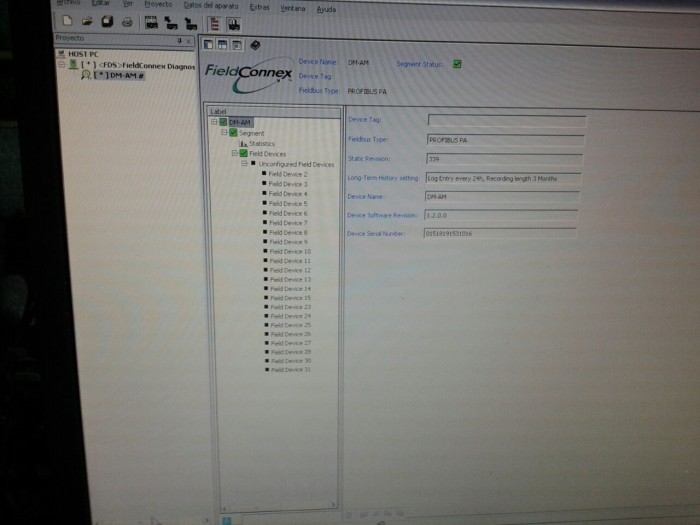Click the DM-AM magnifier icon in project tree
The image size is (700, 525).
86,75
